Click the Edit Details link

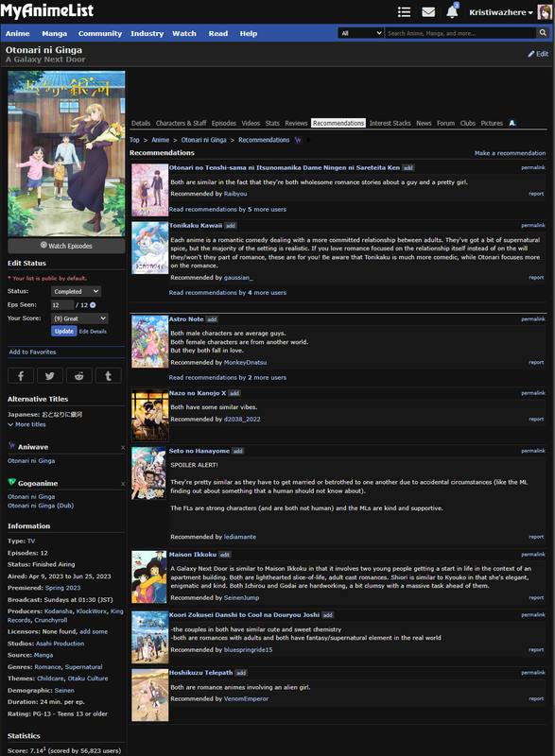tap(93, 332)
